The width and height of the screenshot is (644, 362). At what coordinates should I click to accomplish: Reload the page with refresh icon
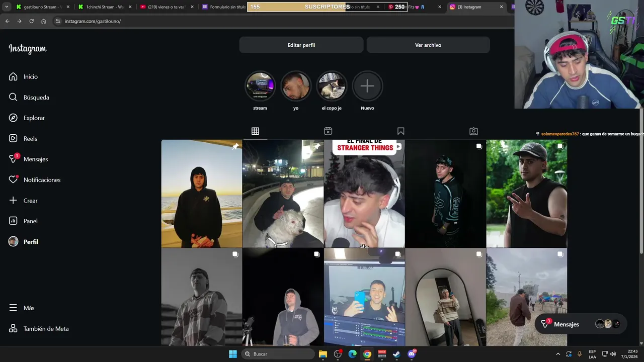pos(31,21)
